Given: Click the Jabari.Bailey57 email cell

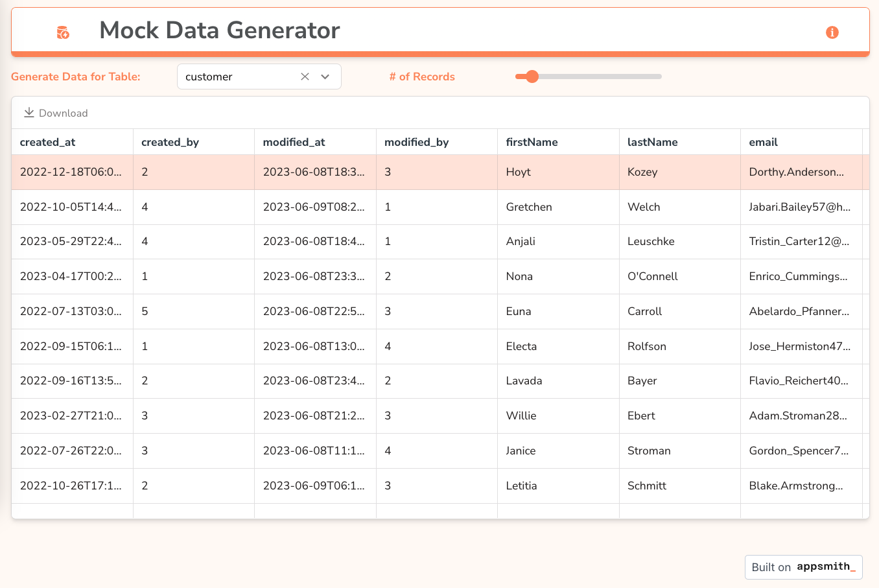Looking at the screenshot, I should coord(799,207).
